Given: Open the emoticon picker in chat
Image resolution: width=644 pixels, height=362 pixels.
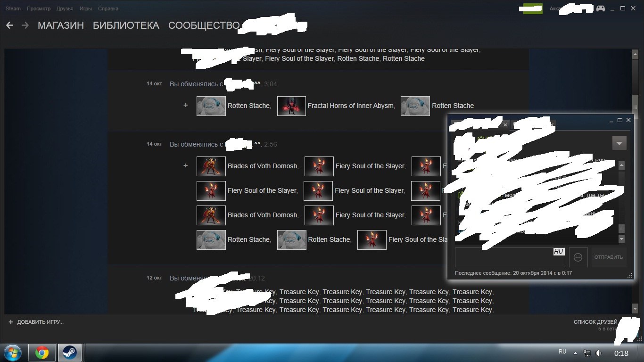Looking at the screenshot, I should pos(578,257).
